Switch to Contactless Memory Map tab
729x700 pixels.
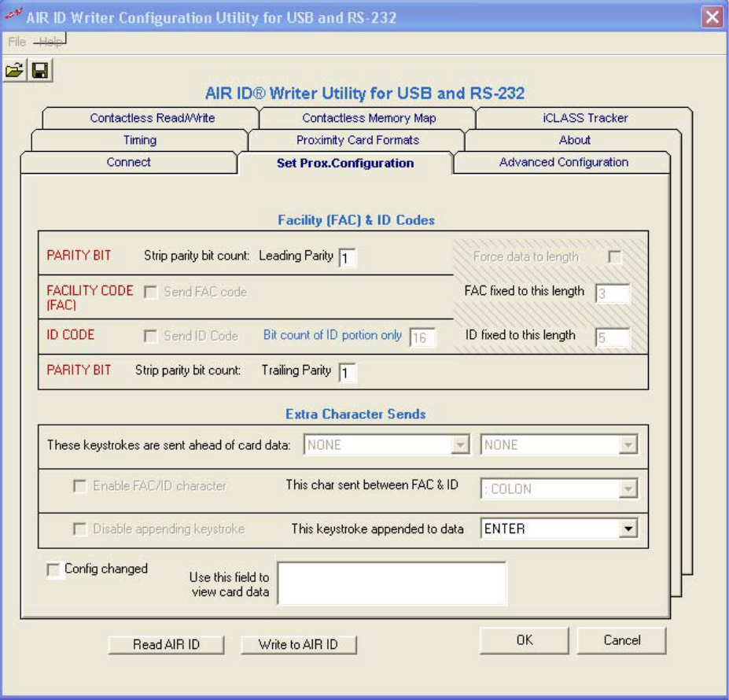tap(369, 118)
